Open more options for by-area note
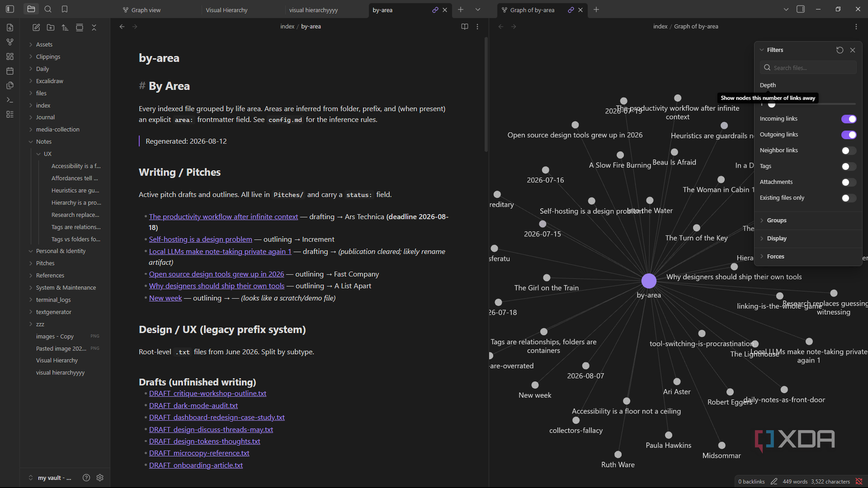 tap(478, 26)
